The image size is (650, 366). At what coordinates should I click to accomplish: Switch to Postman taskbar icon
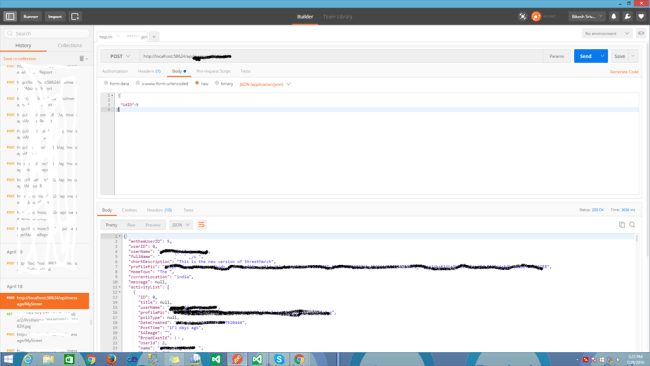pyautogui.click(x=237, y=359)
